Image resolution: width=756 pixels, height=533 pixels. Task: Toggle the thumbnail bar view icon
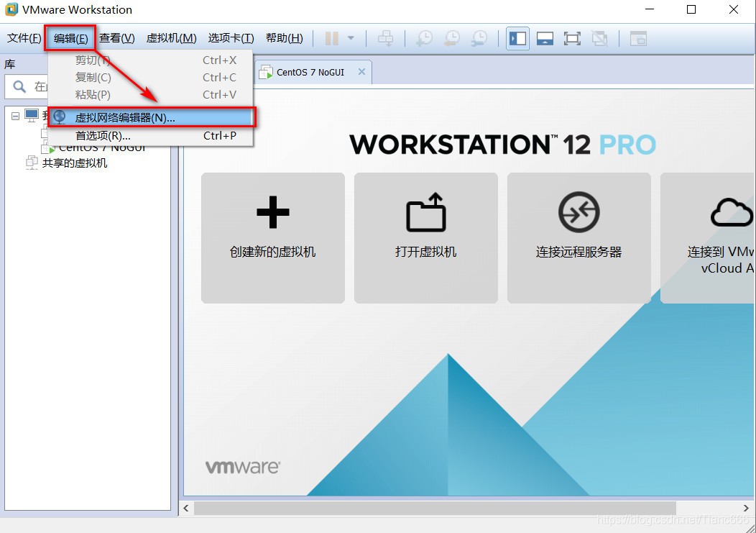click(545, 38)
